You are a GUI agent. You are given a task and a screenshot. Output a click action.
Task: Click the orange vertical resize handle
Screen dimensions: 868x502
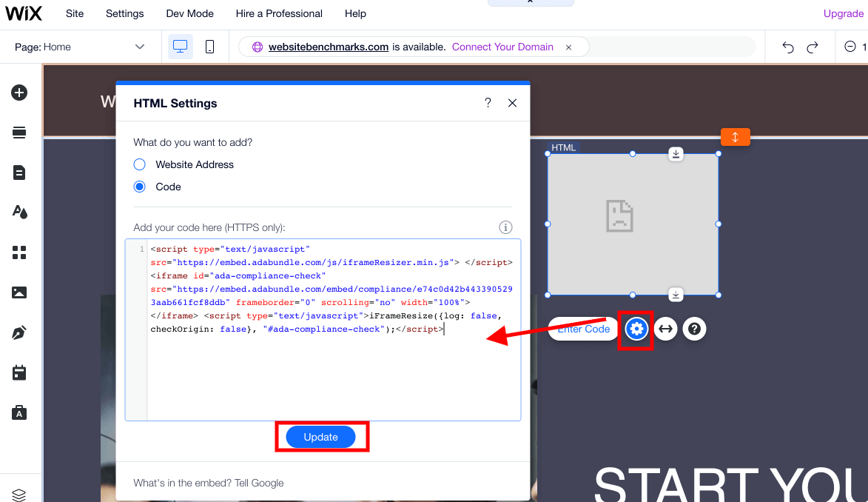coord(736,137)
